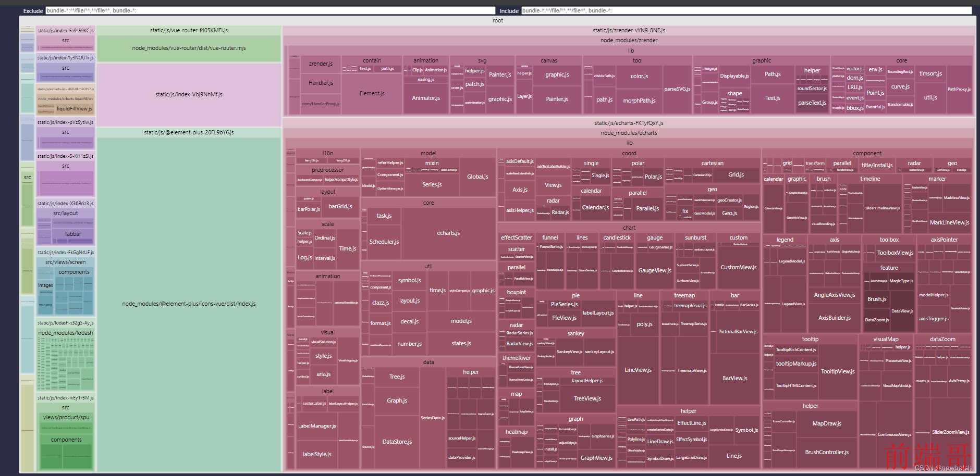The height and width of the screenshot is (476, 980).
Task: Select the GaugeView.js block
Action: (x=655, y=271)
